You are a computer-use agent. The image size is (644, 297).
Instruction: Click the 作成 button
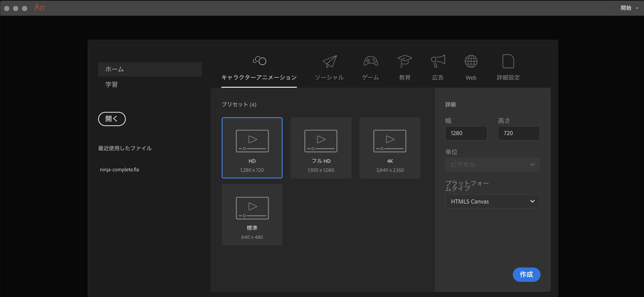tap(526, 274)
